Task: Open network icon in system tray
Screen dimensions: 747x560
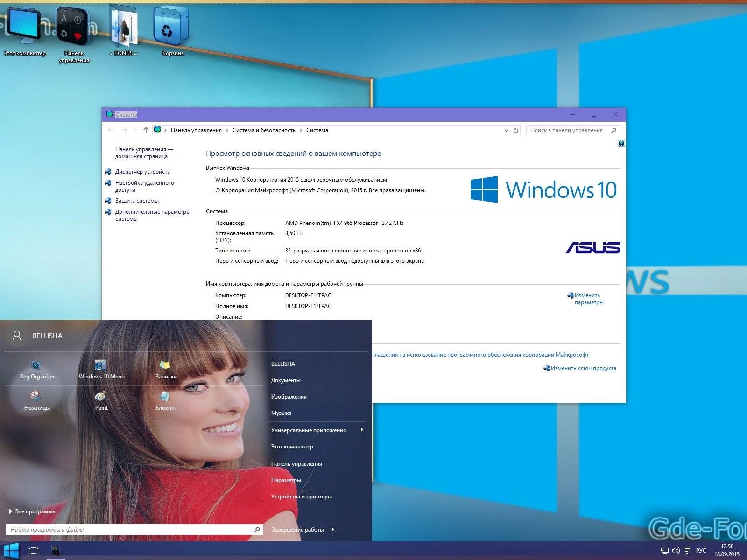Action: coord(665,551)
